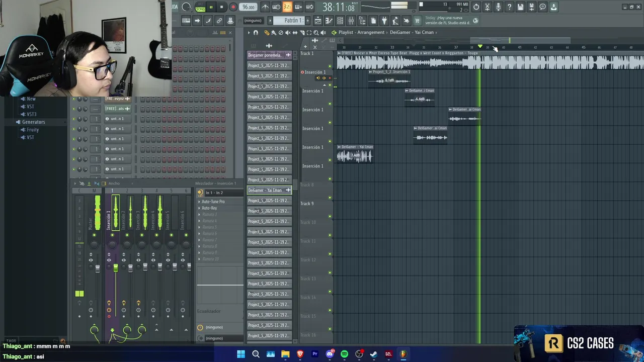Viewport: 644px width, 362px height.
Task: Toggle mute LED of the Inserción 3 mixer track
Action: point(141,235)
